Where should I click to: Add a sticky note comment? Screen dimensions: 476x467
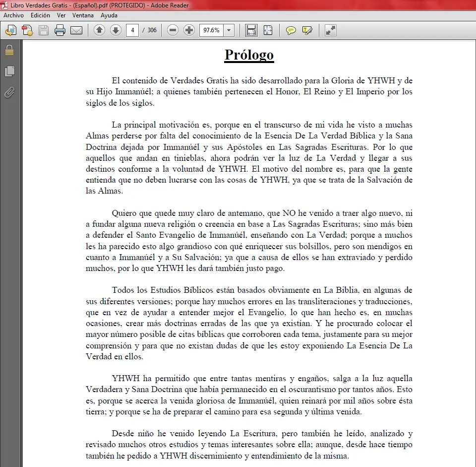[291, 30]
